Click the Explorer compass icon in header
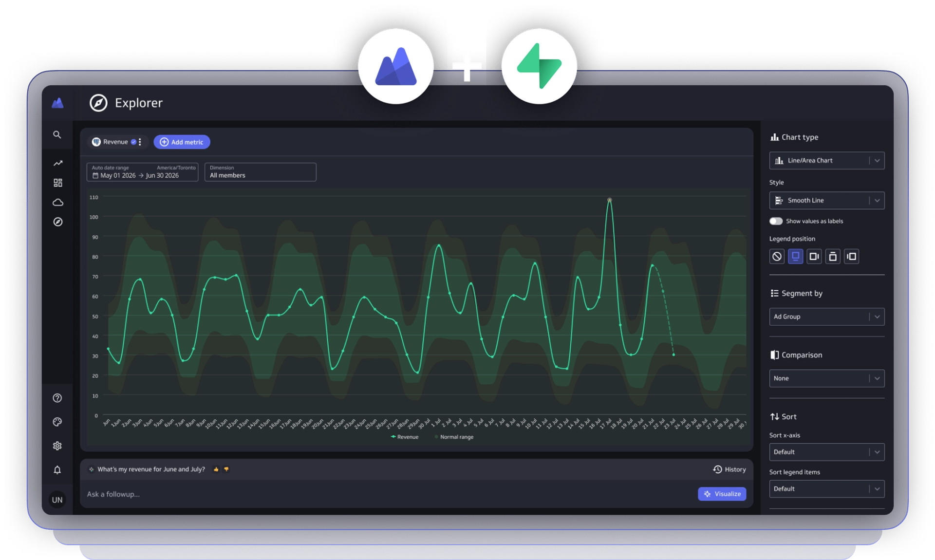This screenshot has height=560, width=935. click(x=98, y=103)
